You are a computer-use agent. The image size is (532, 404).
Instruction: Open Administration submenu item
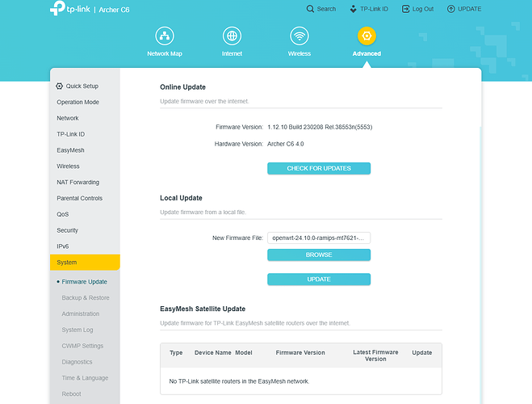[x=81, y=314]
